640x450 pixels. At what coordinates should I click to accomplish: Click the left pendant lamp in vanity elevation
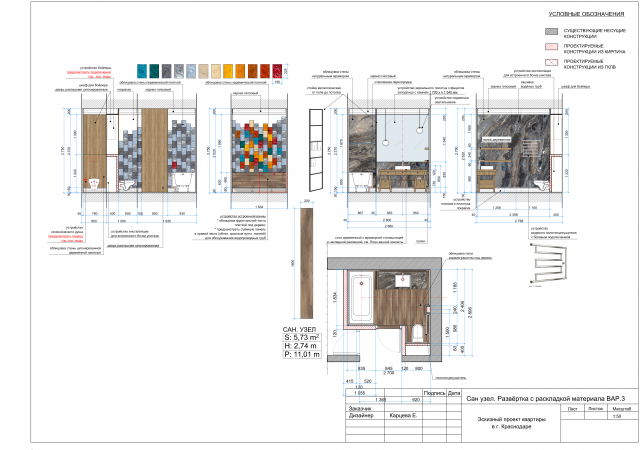pos(385,143)
